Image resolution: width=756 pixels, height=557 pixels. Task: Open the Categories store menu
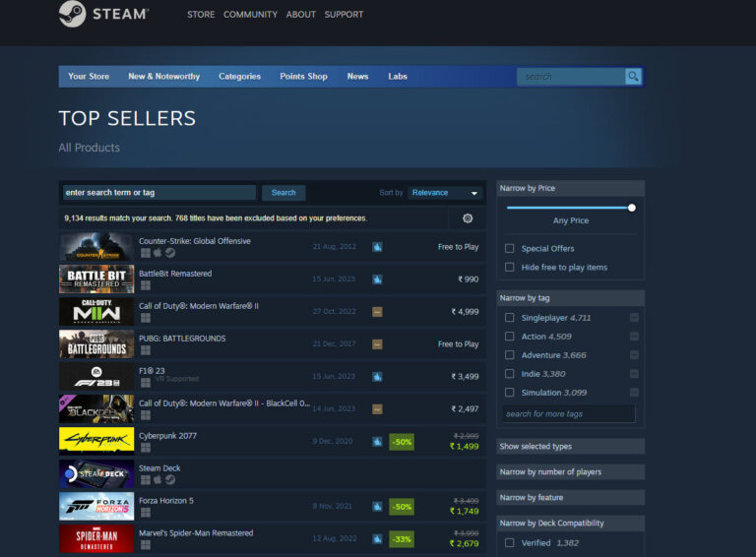pos(239,76)
